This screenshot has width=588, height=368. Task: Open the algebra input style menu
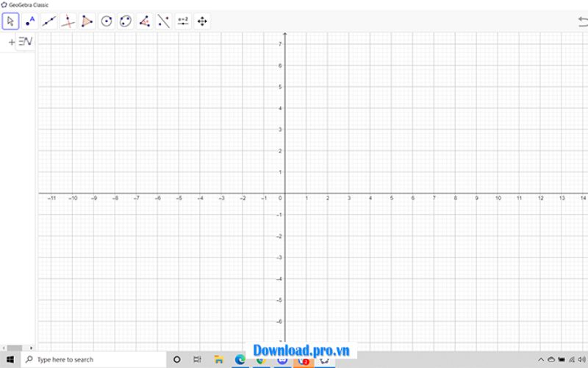coord(26,42)
